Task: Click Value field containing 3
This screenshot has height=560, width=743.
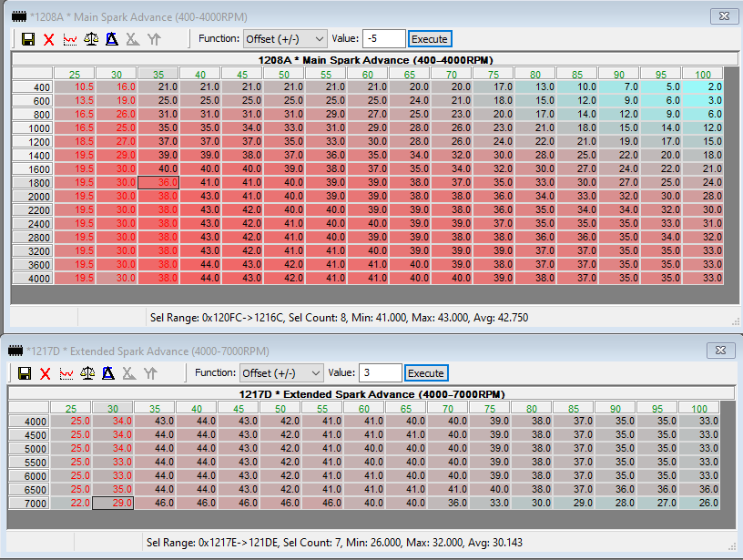Action: pos(379,372)
